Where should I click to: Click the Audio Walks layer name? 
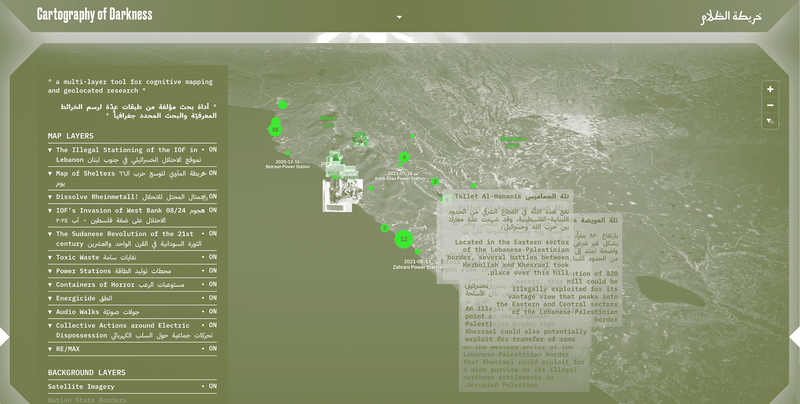97,312
